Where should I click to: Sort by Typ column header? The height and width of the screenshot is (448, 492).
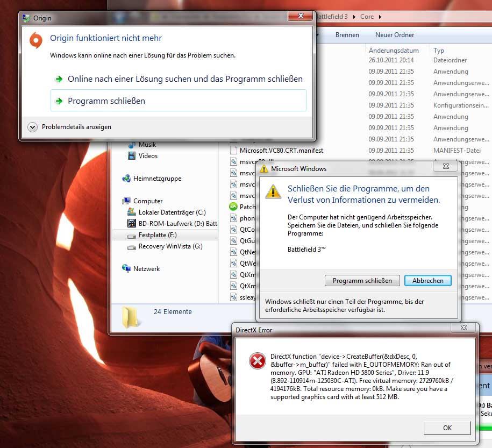438,50
